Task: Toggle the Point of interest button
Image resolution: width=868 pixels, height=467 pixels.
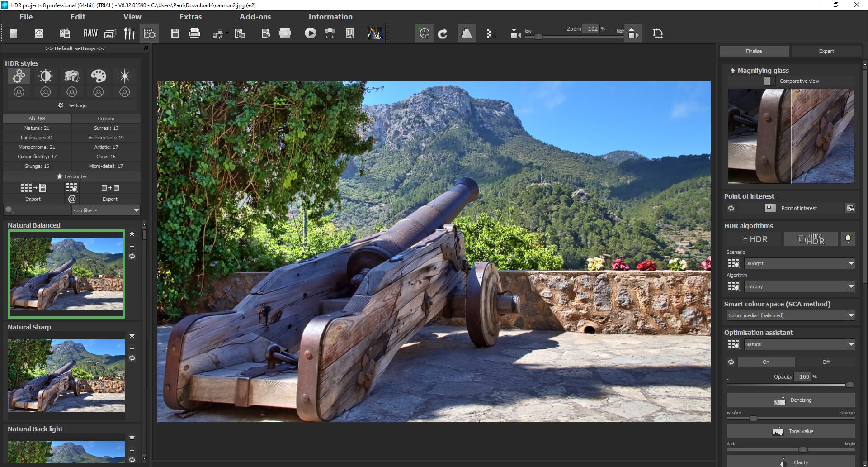Action: pos(791,208)
